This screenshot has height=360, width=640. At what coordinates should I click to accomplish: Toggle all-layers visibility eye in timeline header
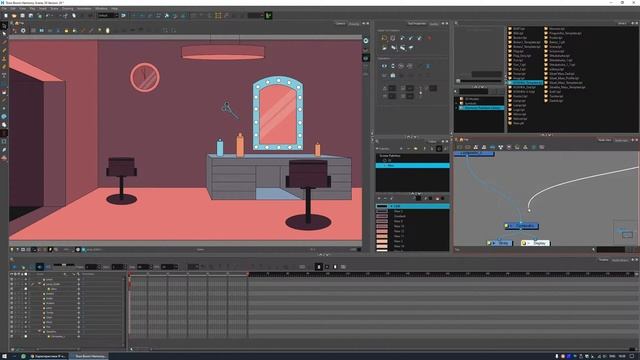click(x=11, y=274)
